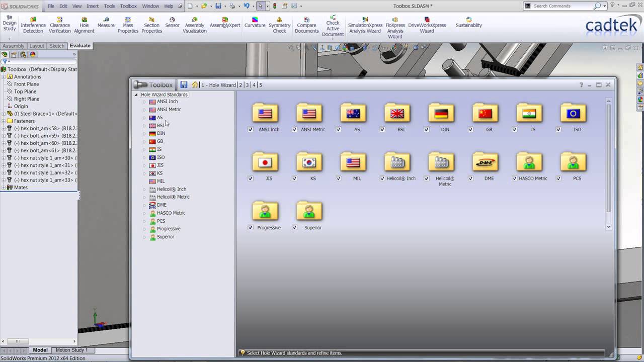Start the Hole Alignment check

tap(84, 25)
